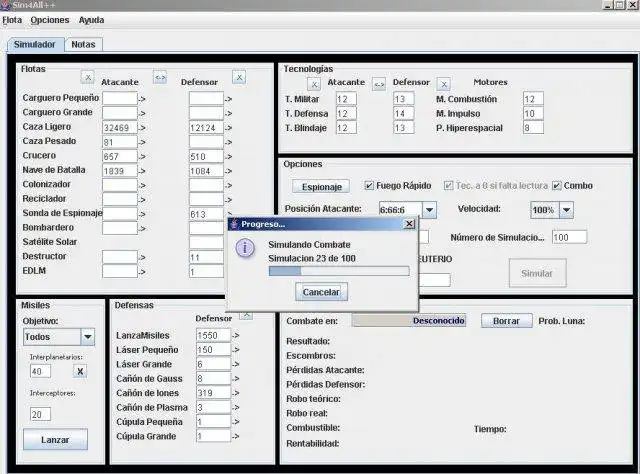Click the arrow next to attacker EDLM
640x474 pixels.
(142, 272)
